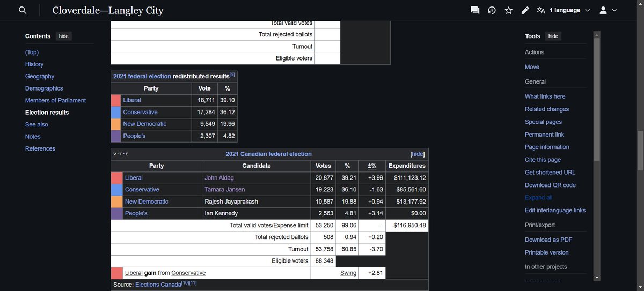Open the talk page speech bubble icon
Screen dimensions: 644x291
475,10
